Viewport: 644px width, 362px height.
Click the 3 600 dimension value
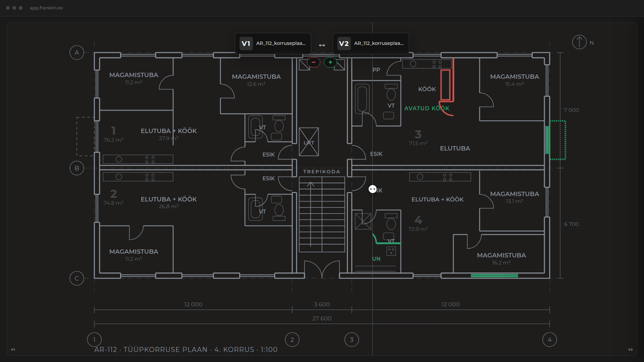point(322,304)
